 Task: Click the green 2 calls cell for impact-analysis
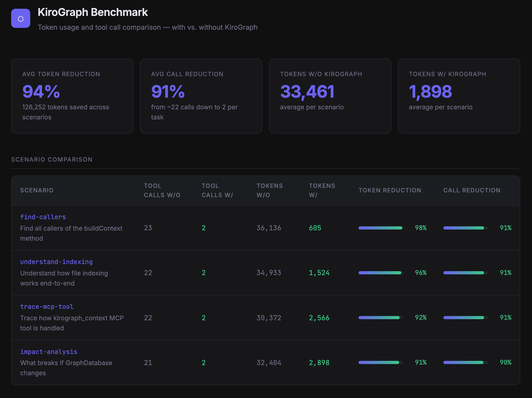[x=204, y=363]
